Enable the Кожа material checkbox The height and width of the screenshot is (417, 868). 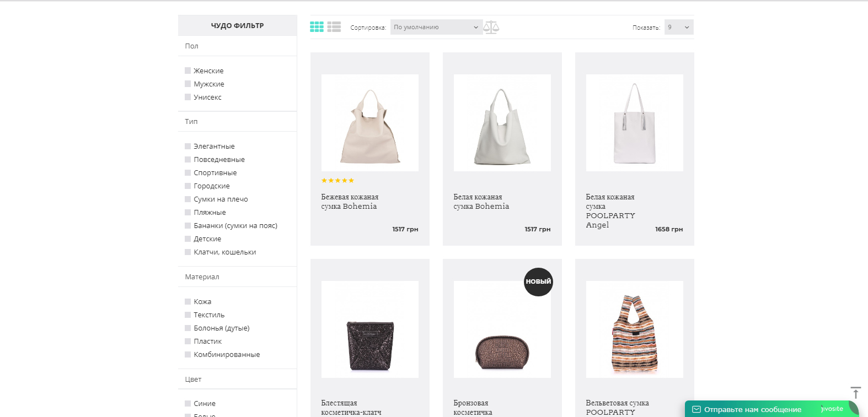point(188,302)
